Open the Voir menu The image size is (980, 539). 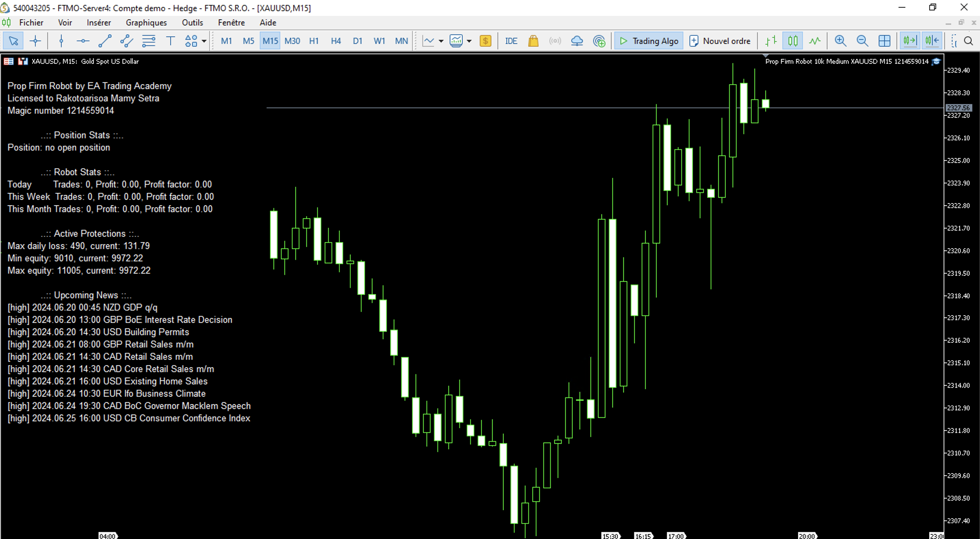tap(65, 23)
